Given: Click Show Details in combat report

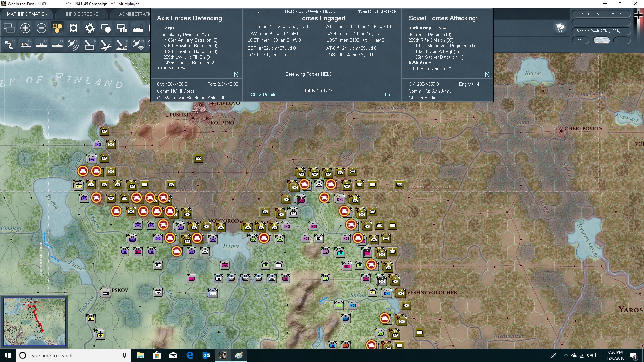Looking at the screenshot, I should point(263,94).
